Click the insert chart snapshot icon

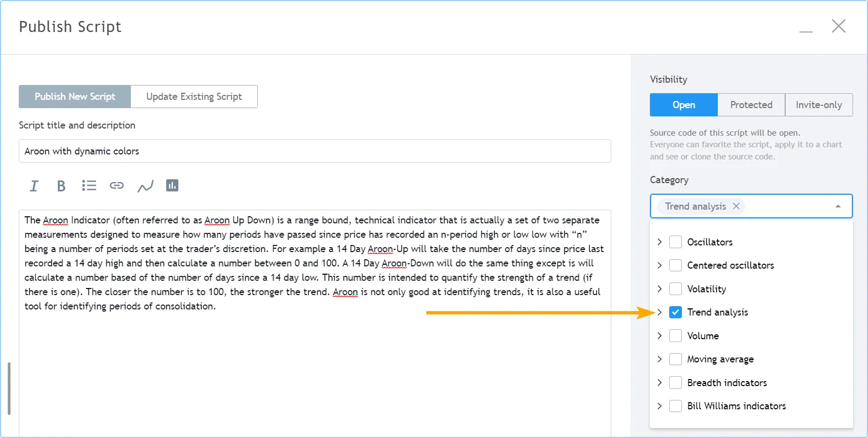pyautogui.click(x=172, y=186)
